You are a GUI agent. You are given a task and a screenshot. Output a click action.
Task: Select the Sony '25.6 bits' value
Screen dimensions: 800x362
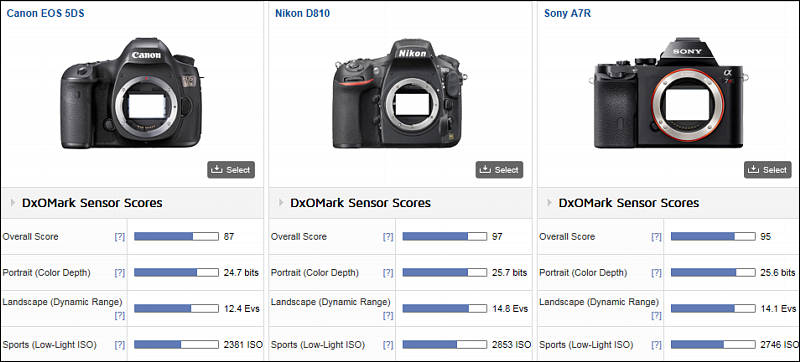pyautogui.click(x=778, y=273)
